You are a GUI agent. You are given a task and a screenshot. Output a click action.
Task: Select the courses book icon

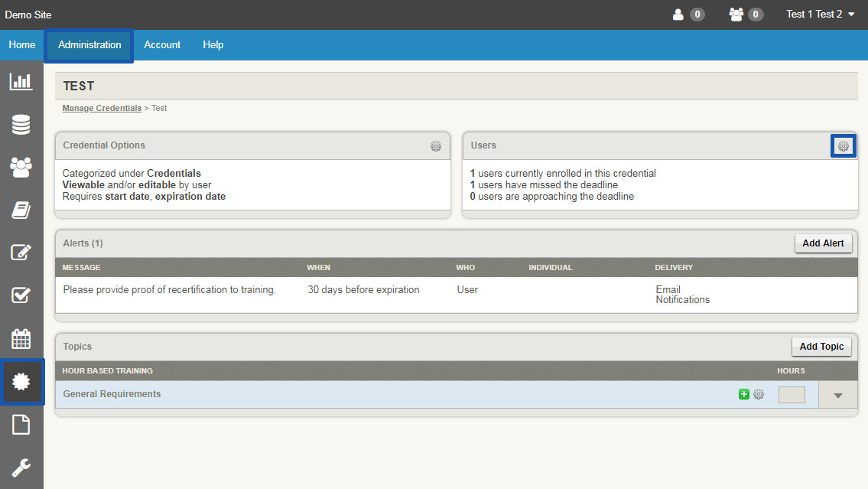pyautogui.click(x=21, y=210)
